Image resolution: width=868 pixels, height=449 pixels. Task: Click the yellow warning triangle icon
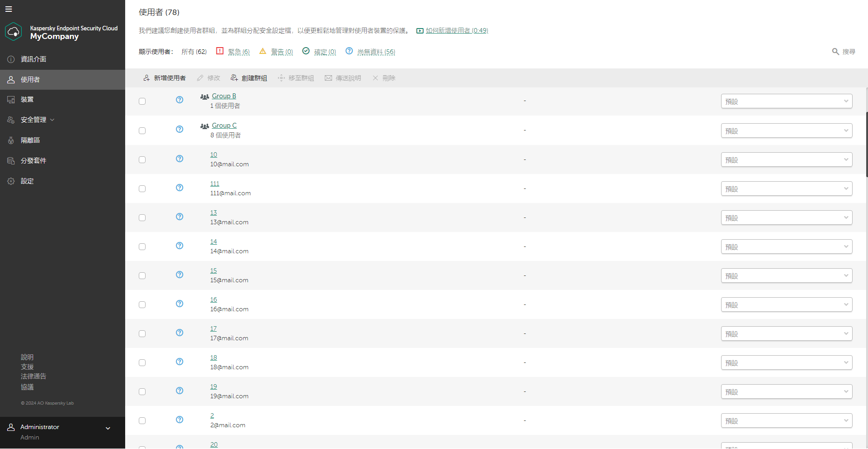click(x=263, y=51)
